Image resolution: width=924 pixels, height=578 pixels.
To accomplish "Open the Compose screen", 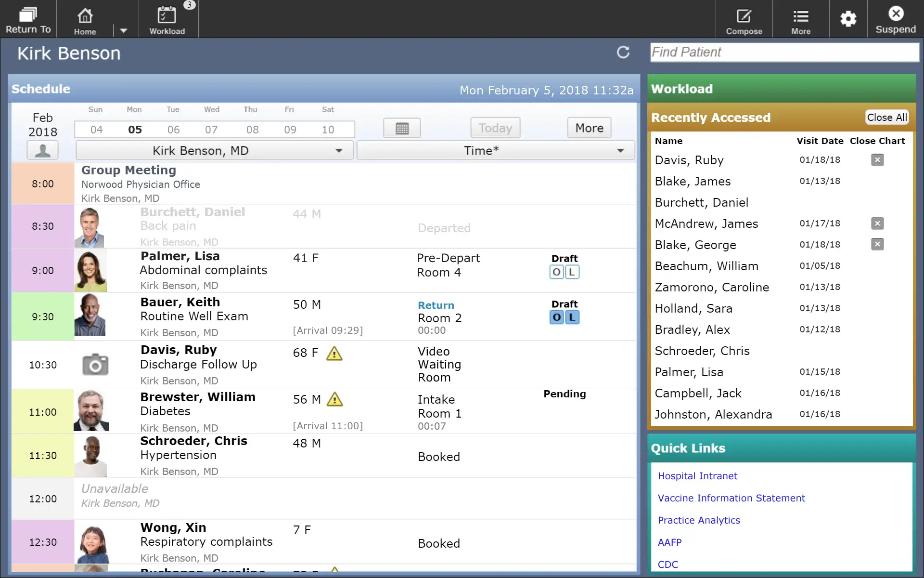I will (x=744, y=19).
